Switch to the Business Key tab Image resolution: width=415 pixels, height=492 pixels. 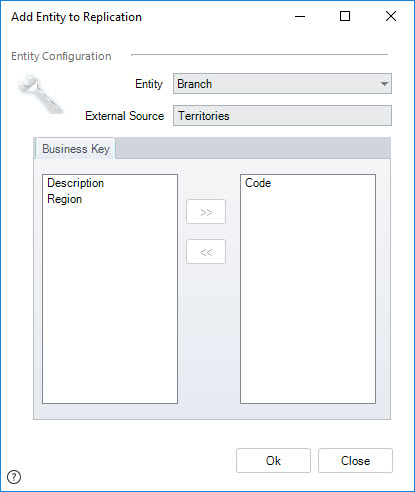[76, 149]
